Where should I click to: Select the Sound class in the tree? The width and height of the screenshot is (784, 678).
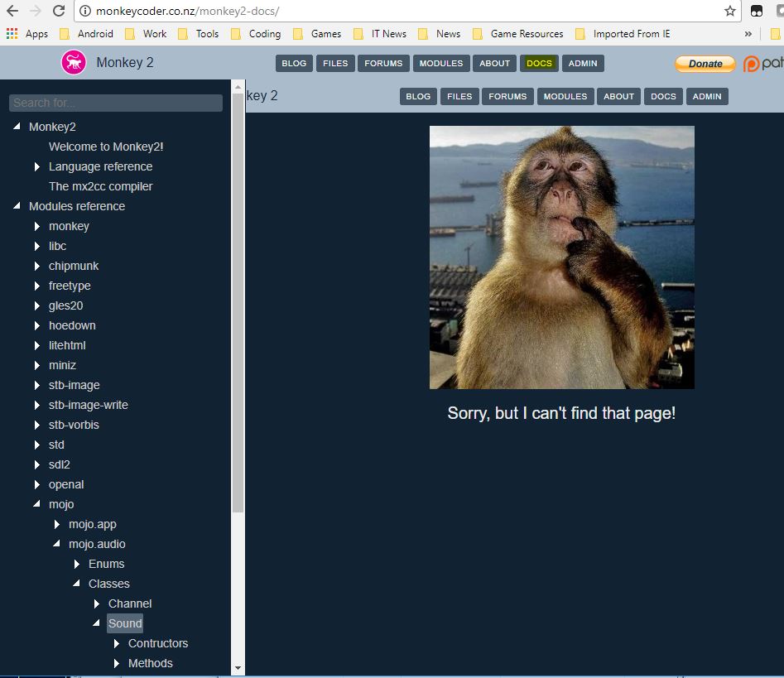(x=125, y=623)
